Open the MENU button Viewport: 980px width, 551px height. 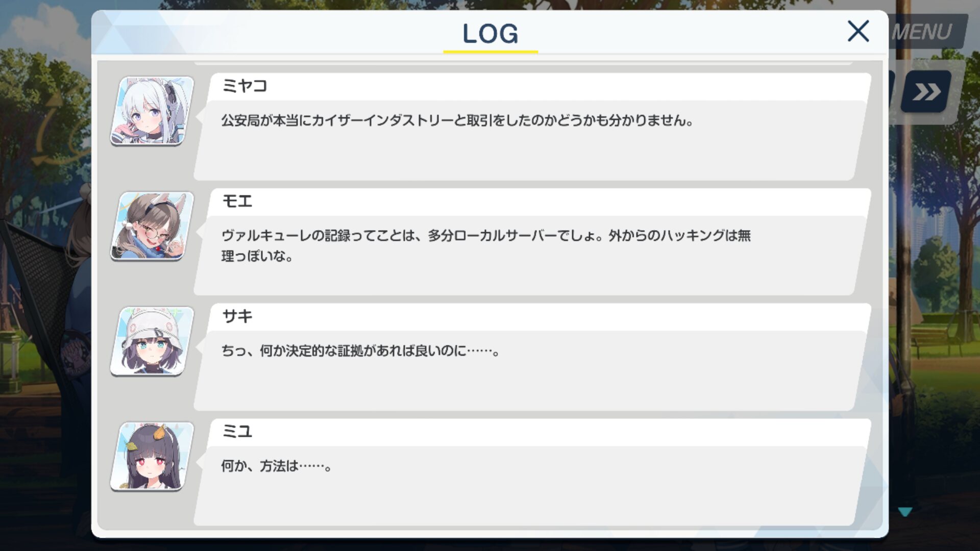coord(927,32)
